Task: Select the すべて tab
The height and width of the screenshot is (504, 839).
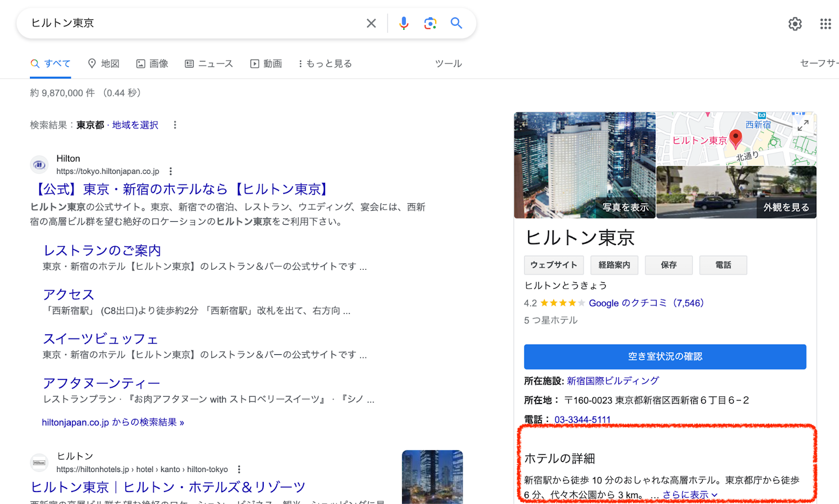Action: 50,63
